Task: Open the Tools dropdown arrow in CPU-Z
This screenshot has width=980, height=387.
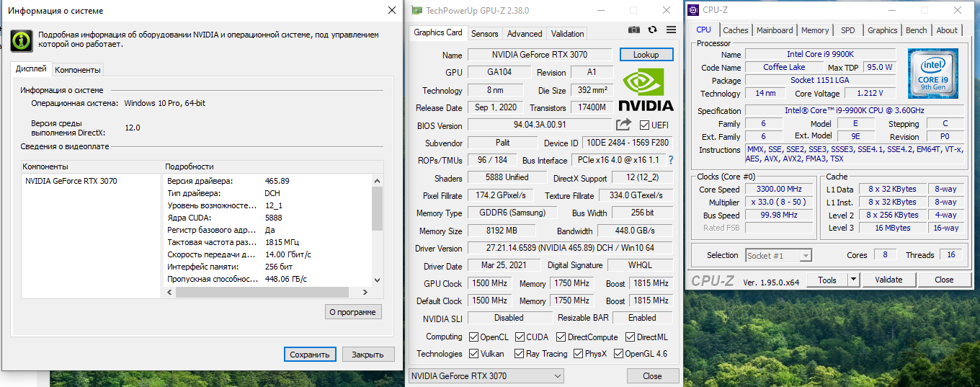Action: pyautogui.click(x=853, y=280)
